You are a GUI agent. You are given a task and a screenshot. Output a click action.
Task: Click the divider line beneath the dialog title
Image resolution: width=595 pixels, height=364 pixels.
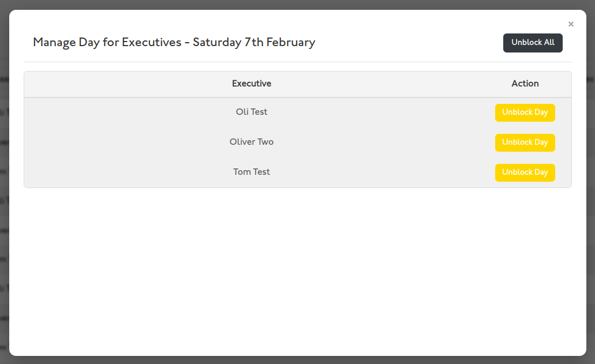(297, 62)
